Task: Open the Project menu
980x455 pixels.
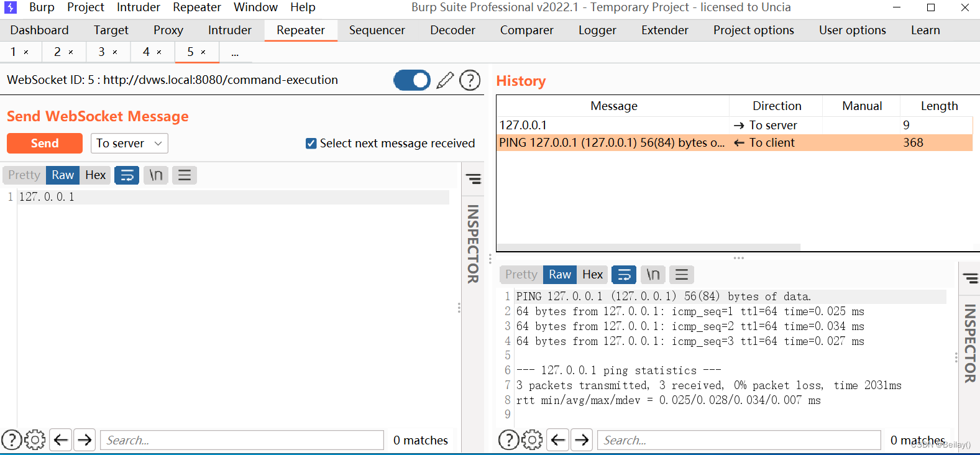Action: pos(86,7)
